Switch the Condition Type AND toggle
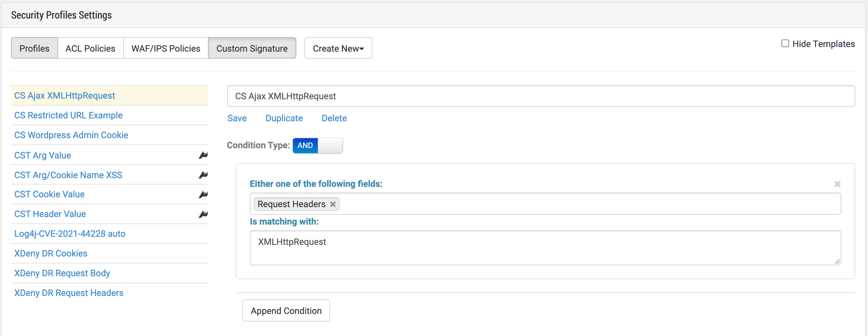 coord(318,145)
